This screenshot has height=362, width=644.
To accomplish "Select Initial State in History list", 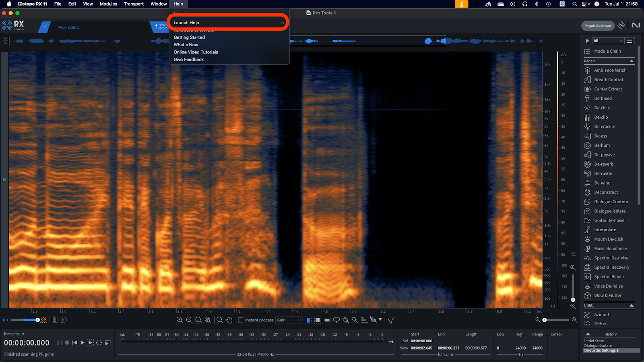I will click(x=594, y=341).
